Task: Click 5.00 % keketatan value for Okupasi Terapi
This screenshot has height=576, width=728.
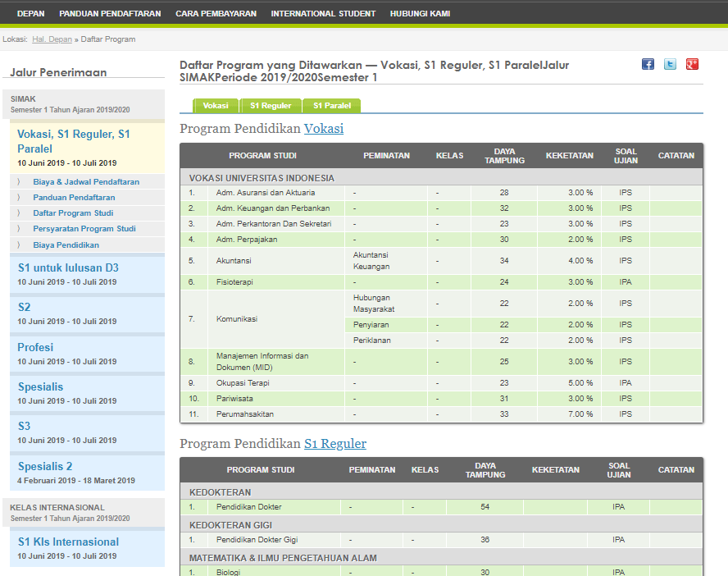Action: click(580, 382)
